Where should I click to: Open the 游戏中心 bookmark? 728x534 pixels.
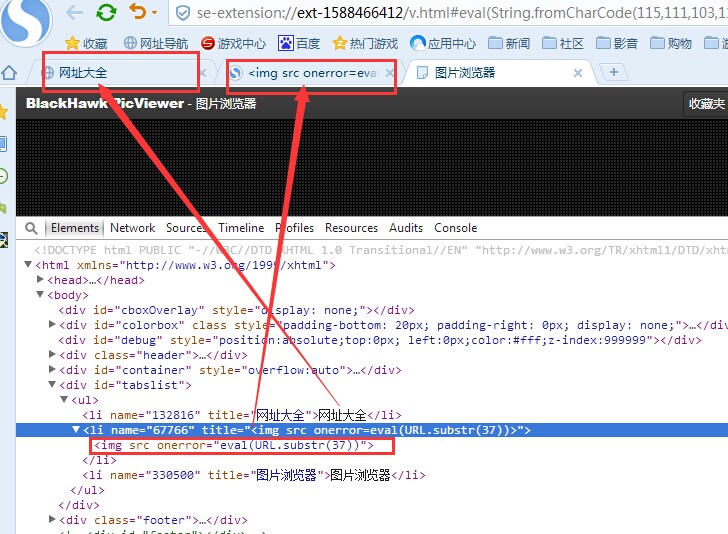point(234,44)
